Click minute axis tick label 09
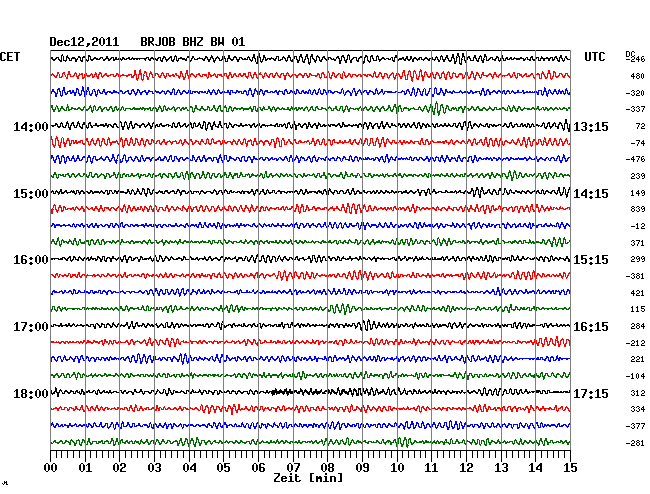650x494 pixels. [362, 468]
